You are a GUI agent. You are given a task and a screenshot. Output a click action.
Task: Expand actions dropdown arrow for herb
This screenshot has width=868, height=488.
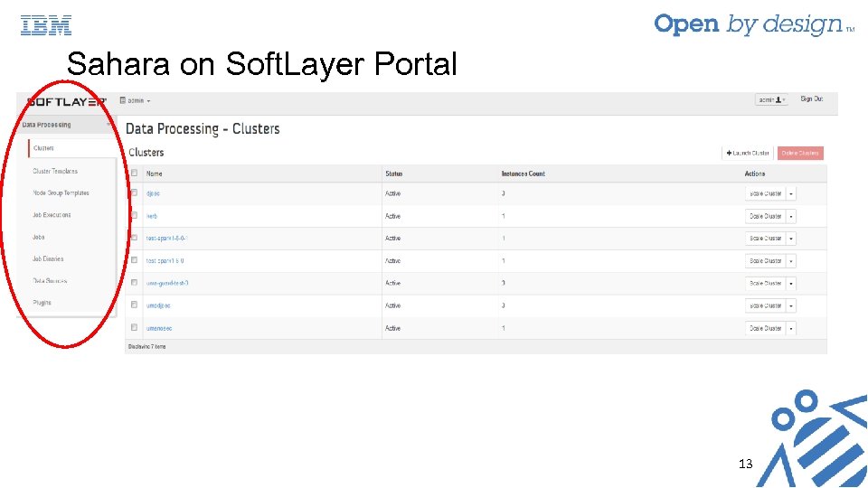(x=791, y=216)
